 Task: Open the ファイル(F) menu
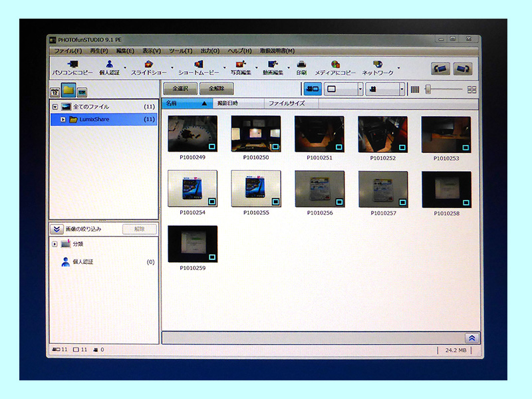click(68, 51)
